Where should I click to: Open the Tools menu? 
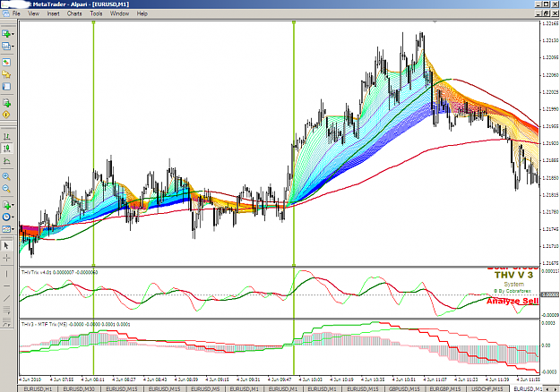coord(96,13)
